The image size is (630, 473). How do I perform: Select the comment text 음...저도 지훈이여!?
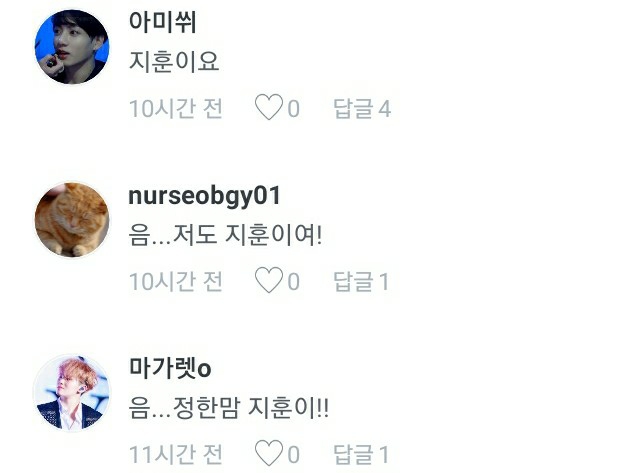click(225, 235)
